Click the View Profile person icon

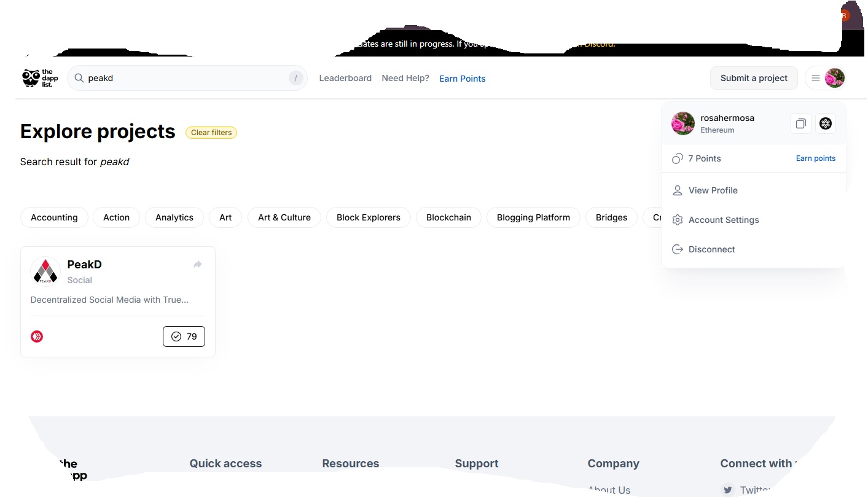coord(678,190)
